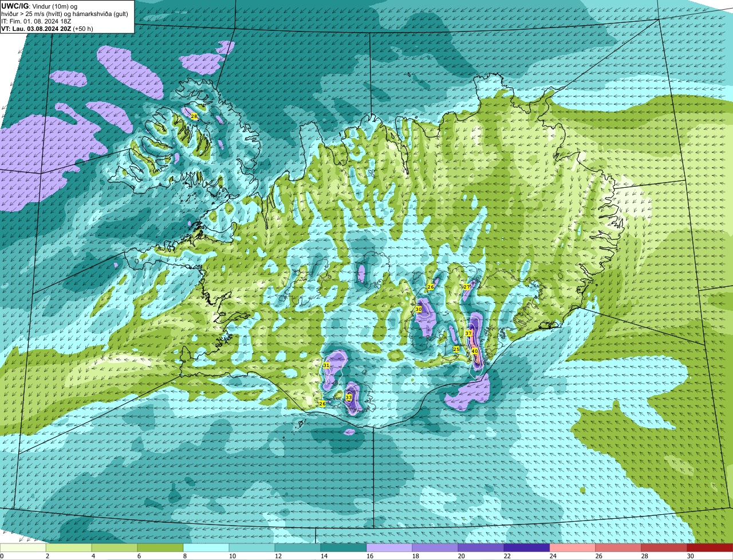Select gust label 26 below the 31 label
The height and width of the screenshot is (560, 733).
point(322,404)
